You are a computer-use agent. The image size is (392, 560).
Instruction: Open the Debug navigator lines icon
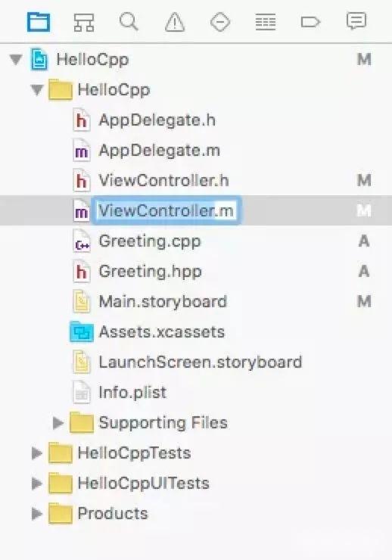tap(266, 22)
